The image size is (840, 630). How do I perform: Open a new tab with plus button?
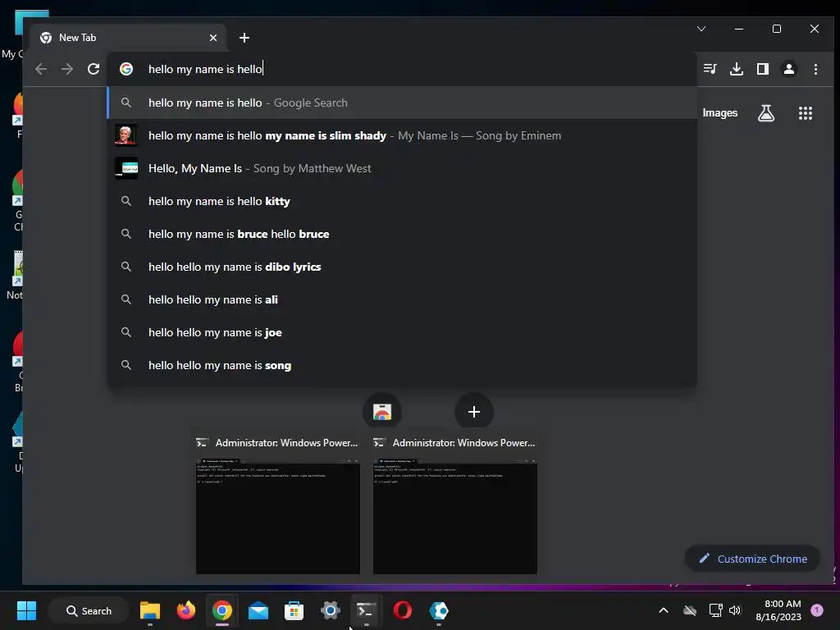(244, 38)
